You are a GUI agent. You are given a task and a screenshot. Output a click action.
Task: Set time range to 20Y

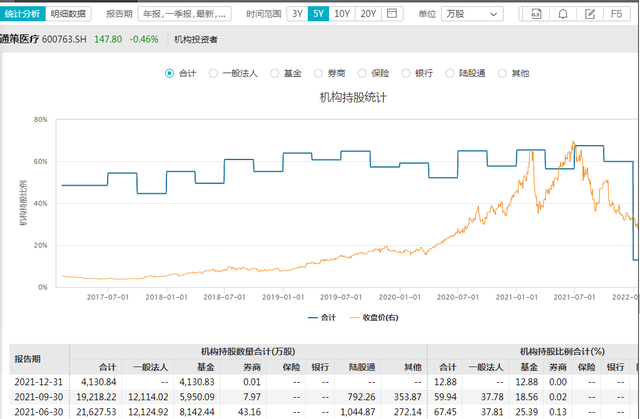tap(368, 15)
